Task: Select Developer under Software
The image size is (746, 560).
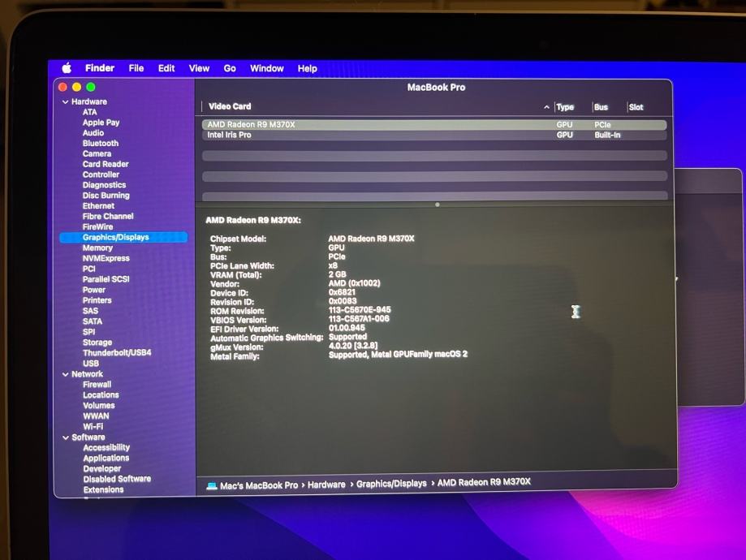Action: click(x=101, y=468)
